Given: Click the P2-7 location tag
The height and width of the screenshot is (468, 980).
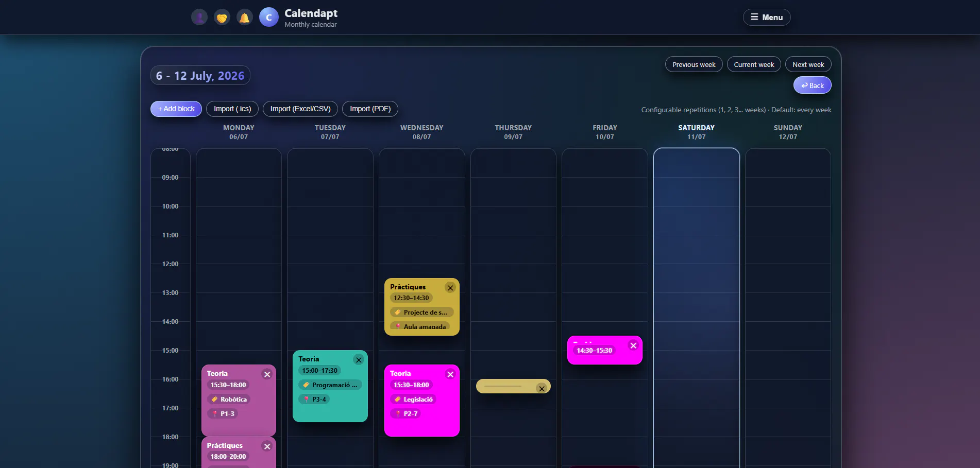Looking at the screenshot, I should point(405,413).
